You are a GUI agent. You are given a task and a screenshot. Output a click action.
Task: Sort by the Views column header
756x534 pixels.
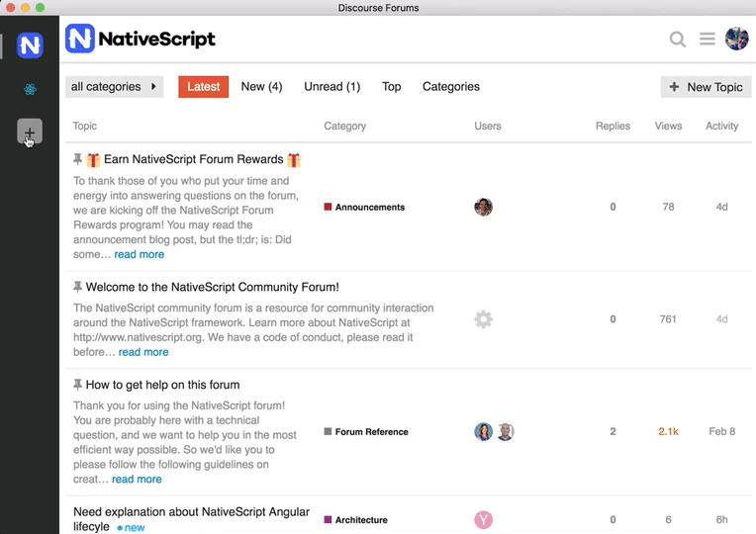[668, 126]
